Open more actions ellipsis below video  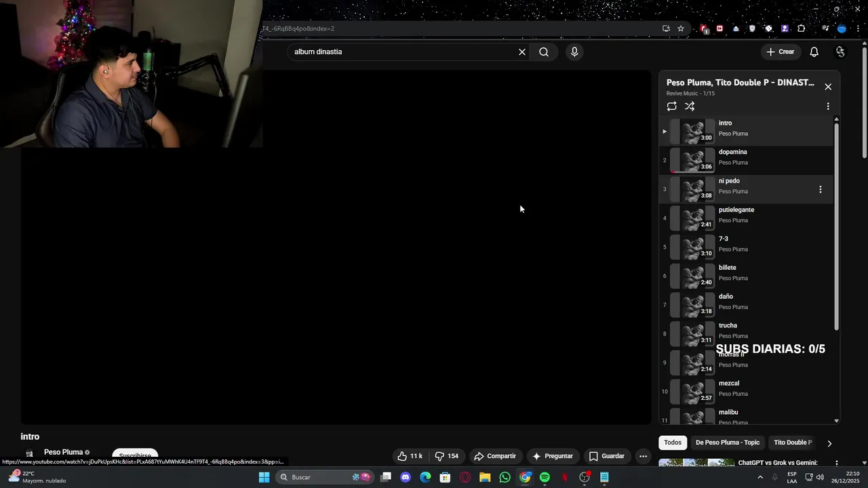click(x=644, y=456)
